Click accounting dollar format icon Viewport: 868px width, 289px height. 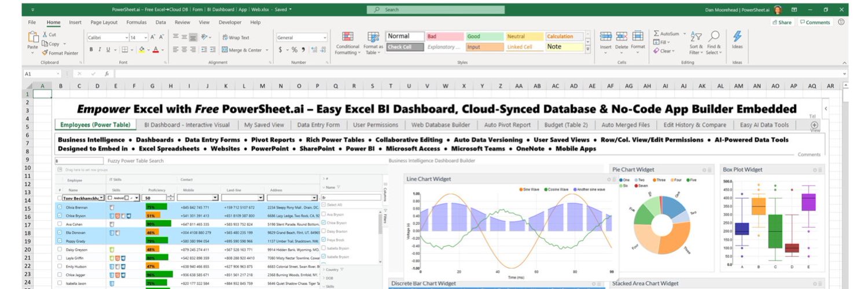[x=281, y=50]
